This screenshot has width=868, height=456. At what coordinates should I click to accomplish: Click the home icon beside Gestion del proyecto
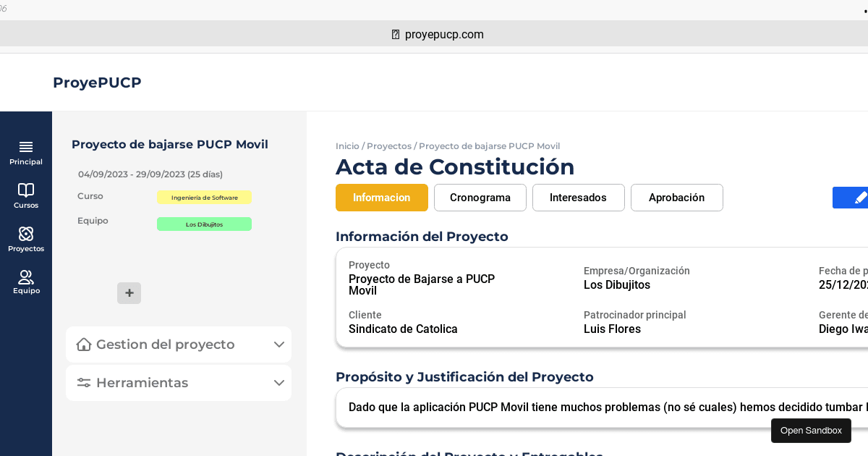84,345
